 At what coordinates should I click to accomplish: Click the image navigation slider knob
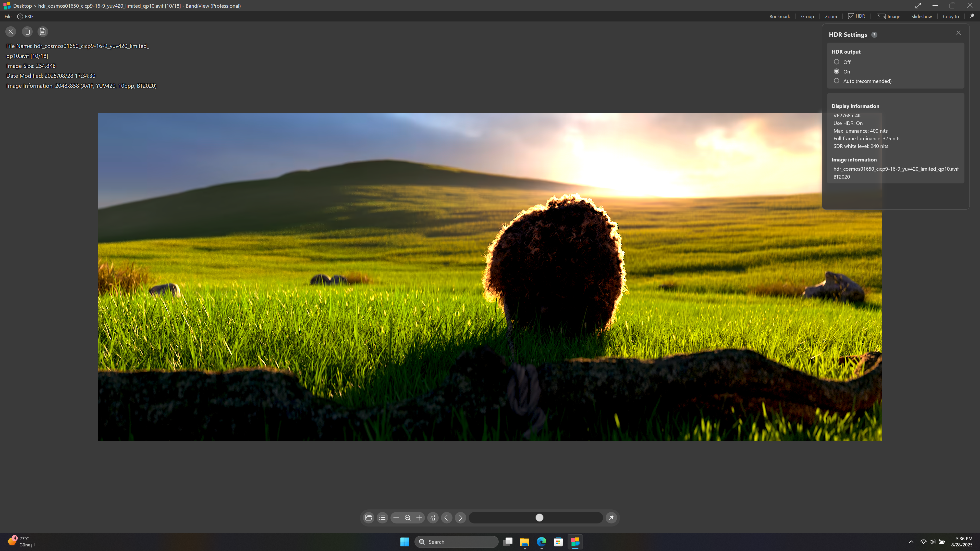[x=540, y=518]
